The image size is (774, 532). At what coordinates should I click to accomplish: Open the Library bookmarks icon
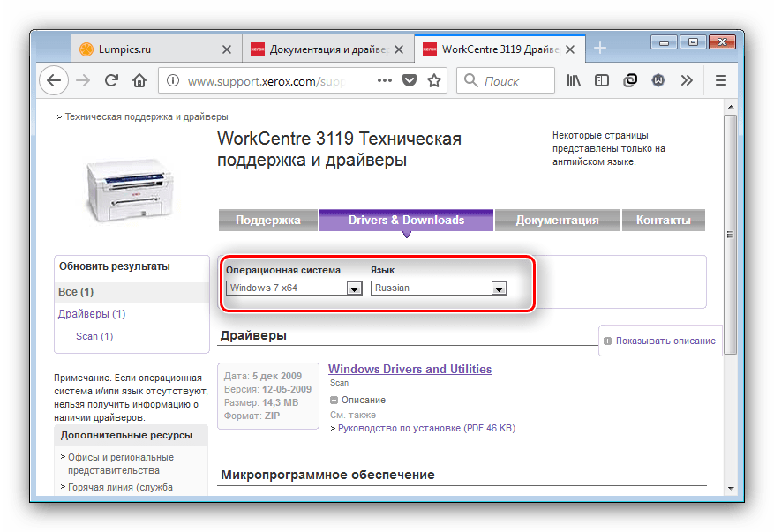(x=575, y=80)
